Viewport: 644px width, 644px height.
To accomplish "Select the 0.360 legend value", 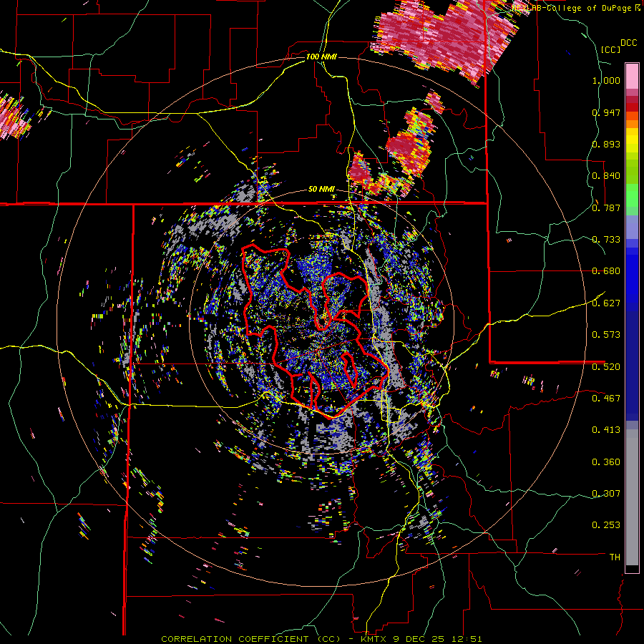I will tap(606, 462).
